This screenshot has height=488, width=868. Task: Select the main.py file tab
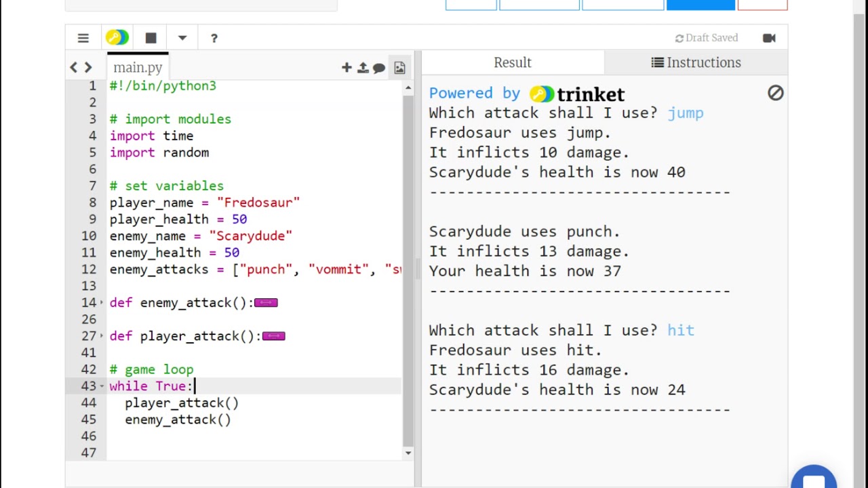[x=138, y=67]
